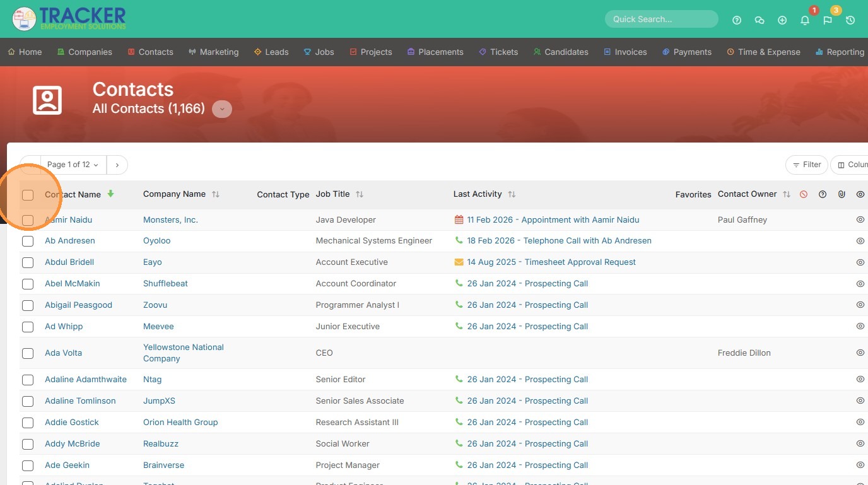The width and height of the screenshot is (868, 485).
Task: Select the checkbox for Adaline Tomlinson
Action: pos(28,401)
